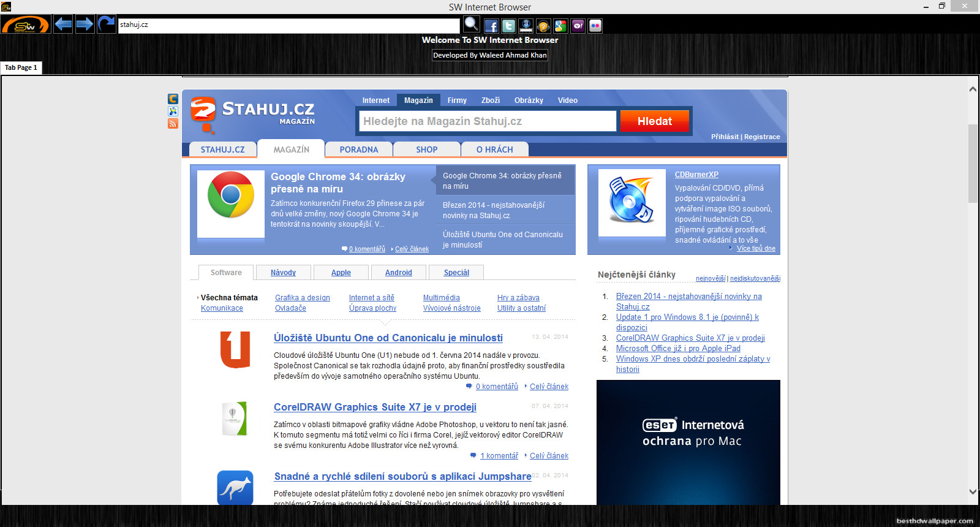Click the magnifying glass search icon

471,25
